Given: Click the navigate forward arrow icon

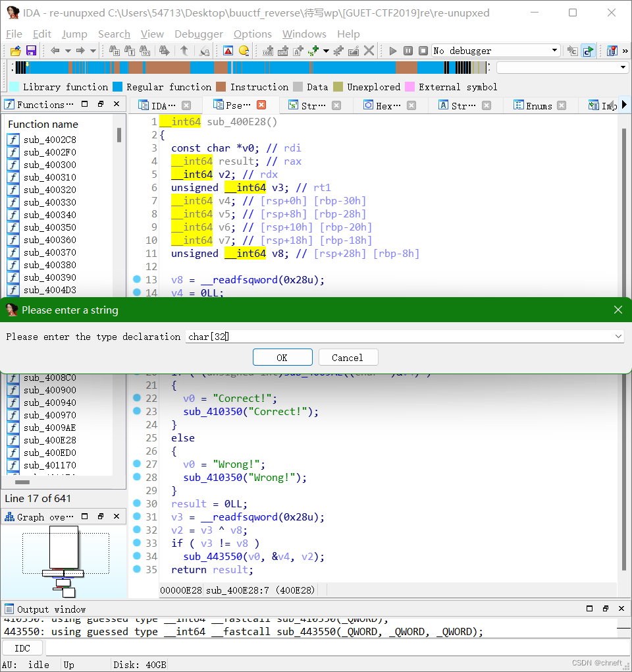Looking at the screenshot, I should tap(80, 51).
